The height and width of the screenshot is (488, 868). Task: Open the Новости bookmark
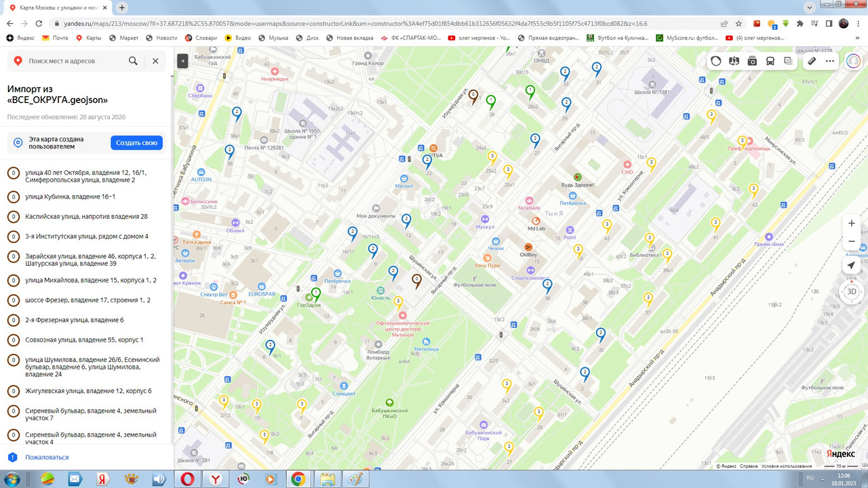[161, 38]
